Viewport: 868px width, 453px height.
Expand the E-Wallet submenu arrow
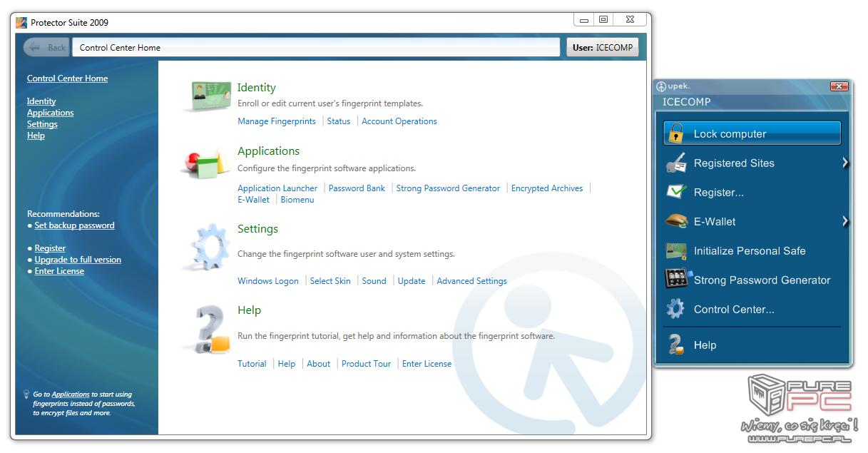click(x=845, y=221)
